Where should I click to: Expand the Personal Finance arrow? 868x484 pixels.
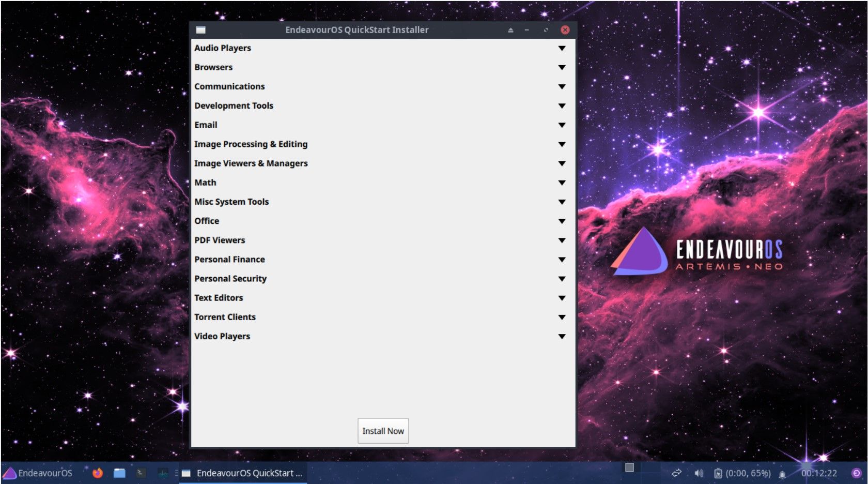pos(562,260)
